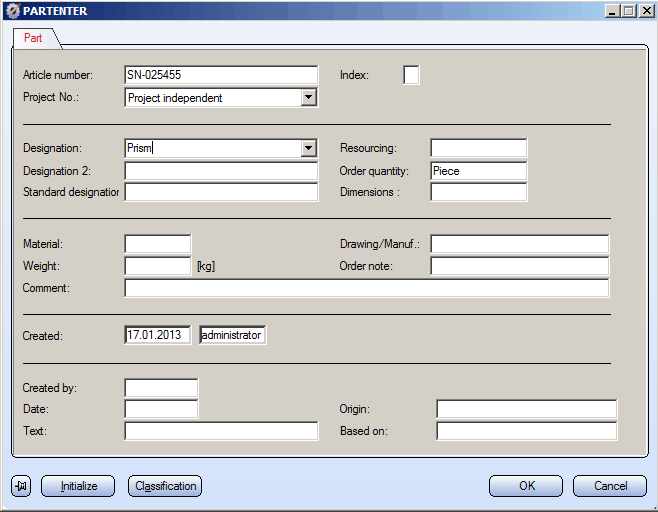The height and width of the screenshot is (512, 658).
Task: Click the Based on field
Action: (527, 431)
